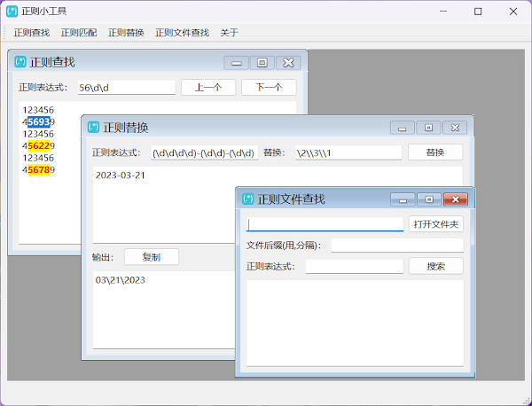The width and height of the screenshot is (532, 406).
Task: Maximize the main 正则小工具 window
Action: click(478, 12)
